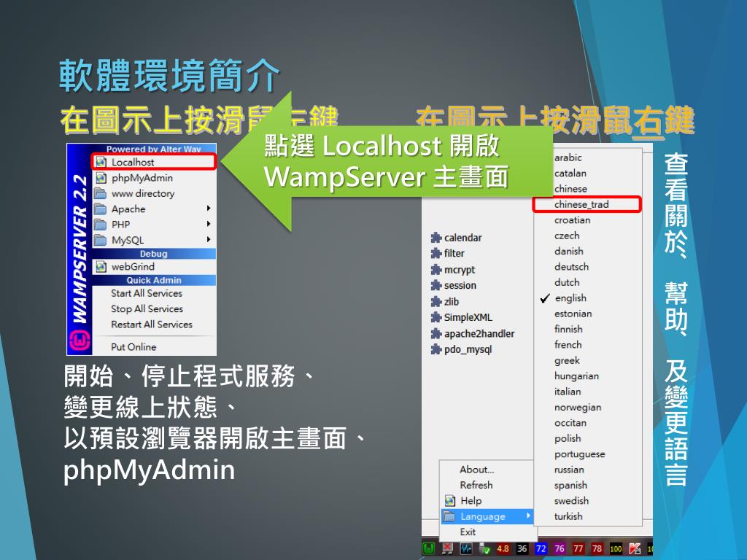Image resolution: width=747 pixels, height=560 pixels.
Task: Click the purple 76 tray indicator
Action: click(560, 548)
